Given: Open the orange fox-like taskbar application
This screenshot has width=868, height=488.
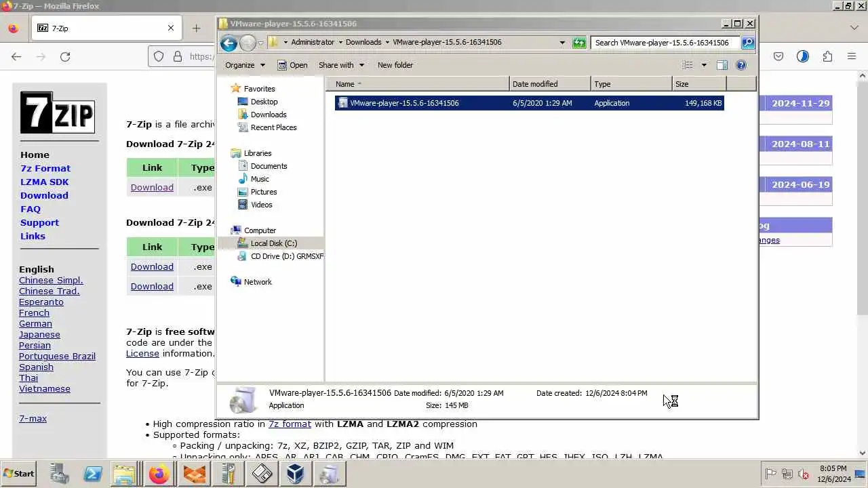Looking at the screenshot, I should pyautogui.click(x=194, y=474).
